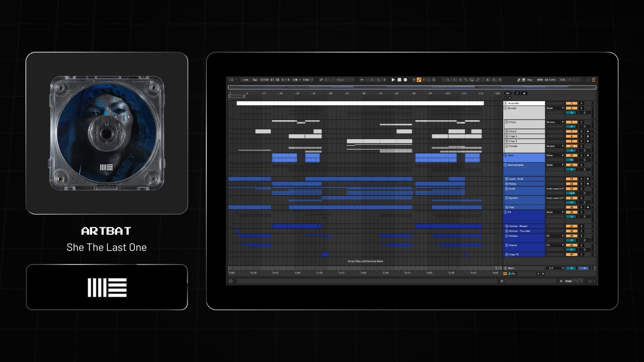Click the lock icon above the track list

[x=524, y=93]
